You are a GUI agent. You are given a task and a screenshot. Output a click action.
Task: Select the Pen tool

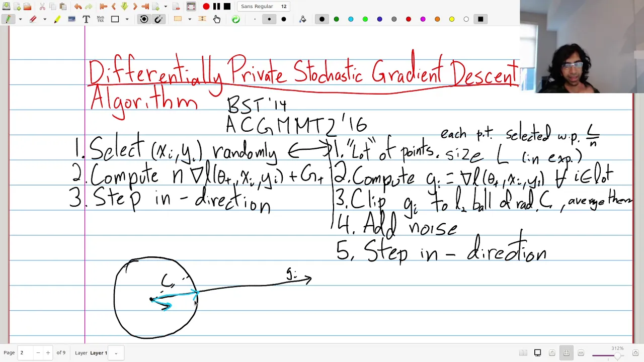(x=8, y=19)
